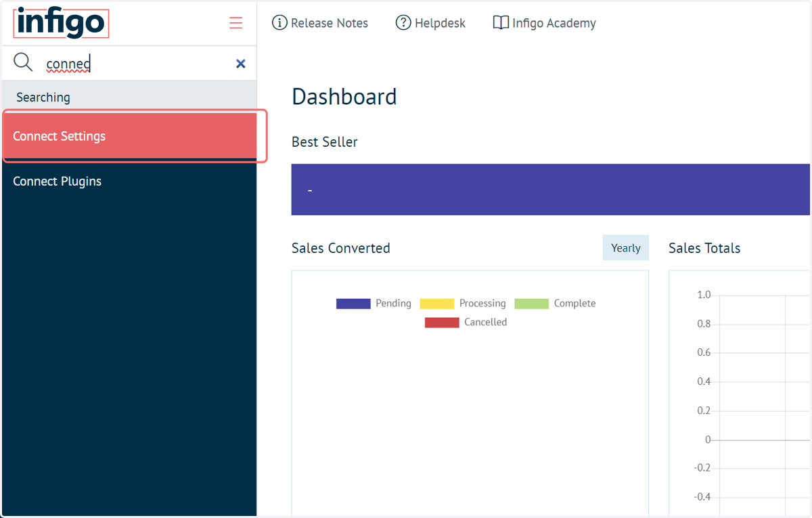812x518 pixels.
Task: Toggle the Cancelled legend color swatch
Action: 442,323
